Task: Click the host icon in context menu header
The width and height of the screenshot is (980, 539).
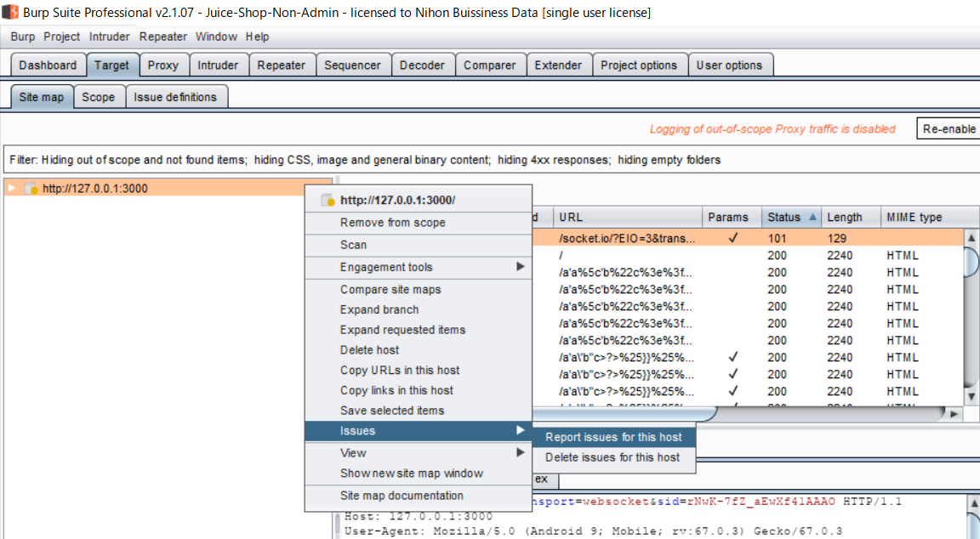Action: point(328,200)
